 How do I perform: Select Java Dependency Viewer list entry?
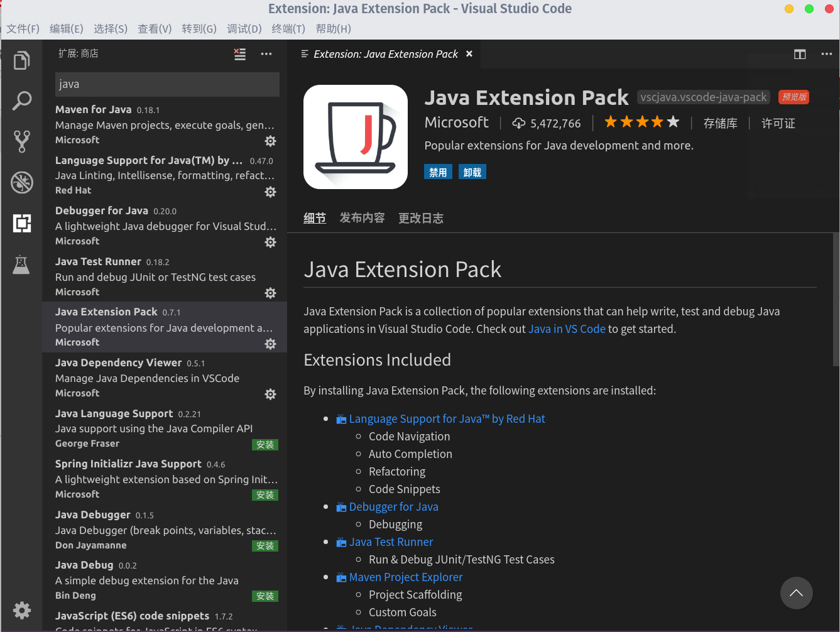click(165, 378)
